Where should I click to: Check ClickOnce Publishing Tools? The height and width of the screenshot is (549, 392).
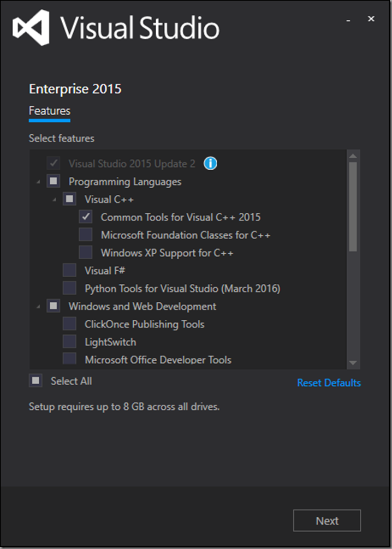click(x=69, y=324)
